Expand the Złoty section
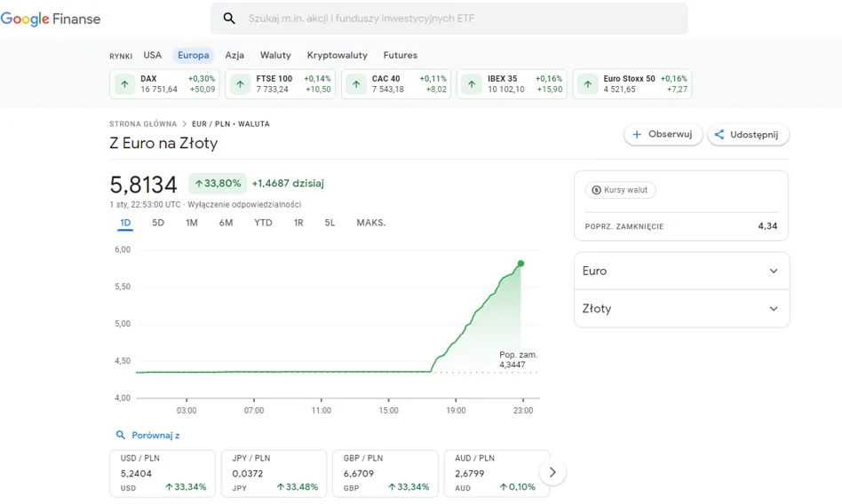 681,309
